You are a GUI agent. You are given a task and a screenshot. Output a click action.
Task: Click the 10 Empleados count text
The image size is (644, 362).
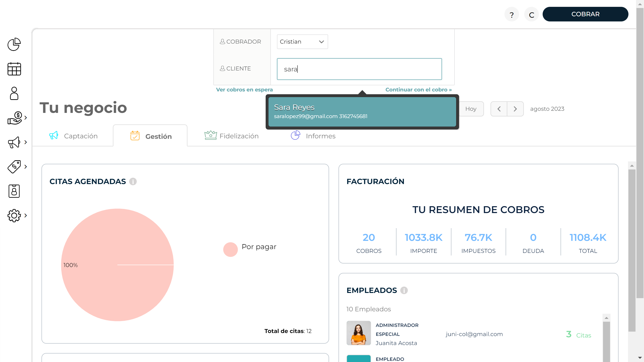(x=368, y=309)
